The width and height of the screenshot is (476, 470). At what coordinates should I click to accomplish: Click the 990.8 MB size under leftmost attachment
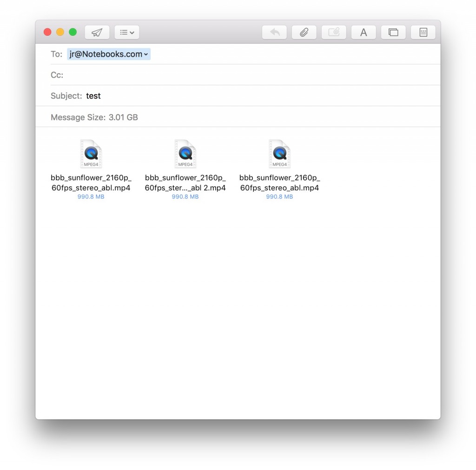[x=91, y=196]
